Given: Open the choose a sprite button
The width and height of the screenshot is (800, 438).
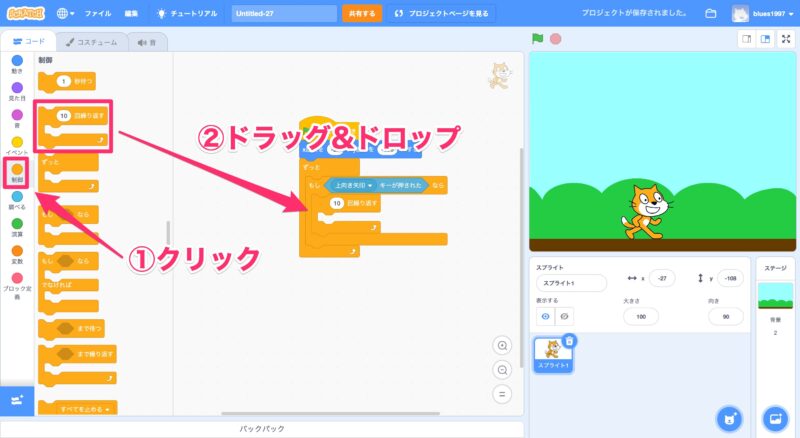Looking at the screenshot, I should pos(730,417).
